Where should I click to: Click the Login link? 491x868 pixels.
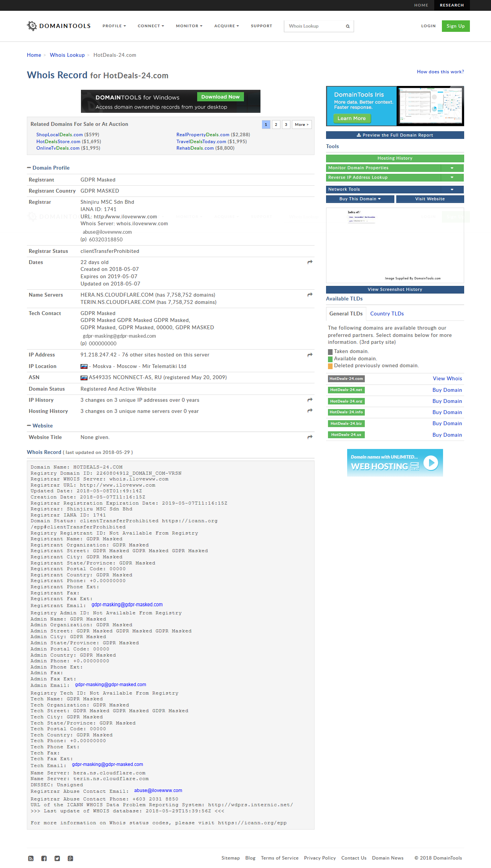coord(428,26)
